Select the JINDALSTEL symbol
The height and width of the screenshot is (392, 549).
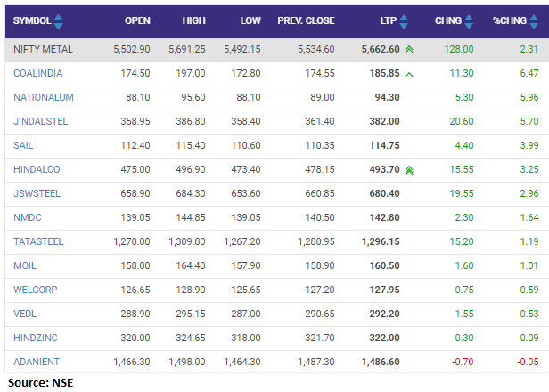click(42, 122)
